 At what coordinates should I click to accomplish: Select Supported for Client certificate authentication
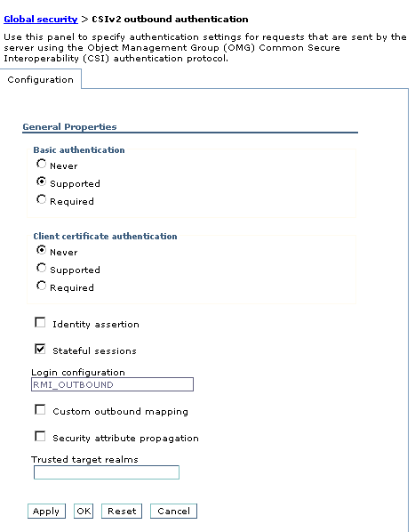tap(41, 268)
